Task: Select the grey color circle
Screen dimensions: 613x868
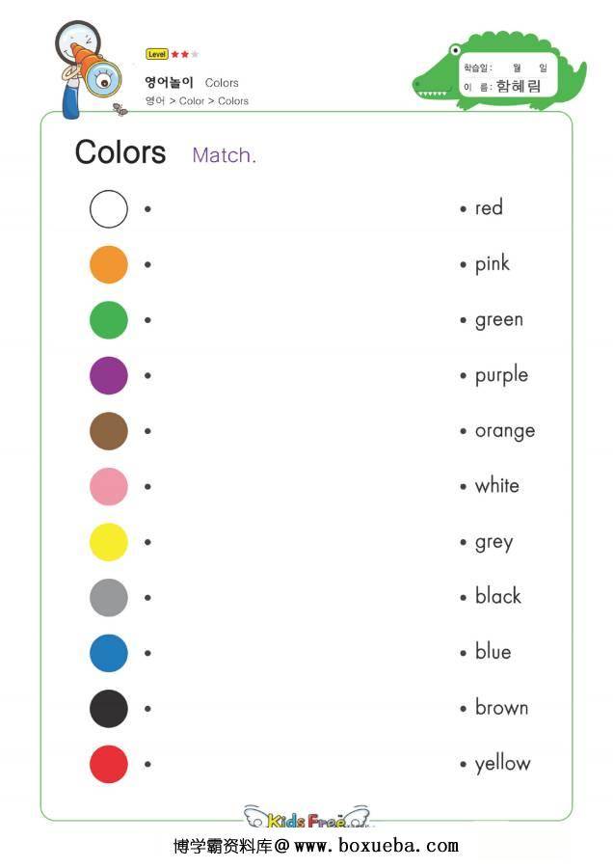Action: (109, 597)
